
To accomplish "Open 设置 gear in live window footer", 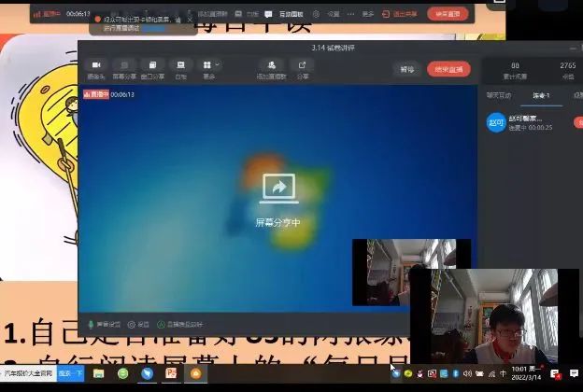I will point(138,325).
